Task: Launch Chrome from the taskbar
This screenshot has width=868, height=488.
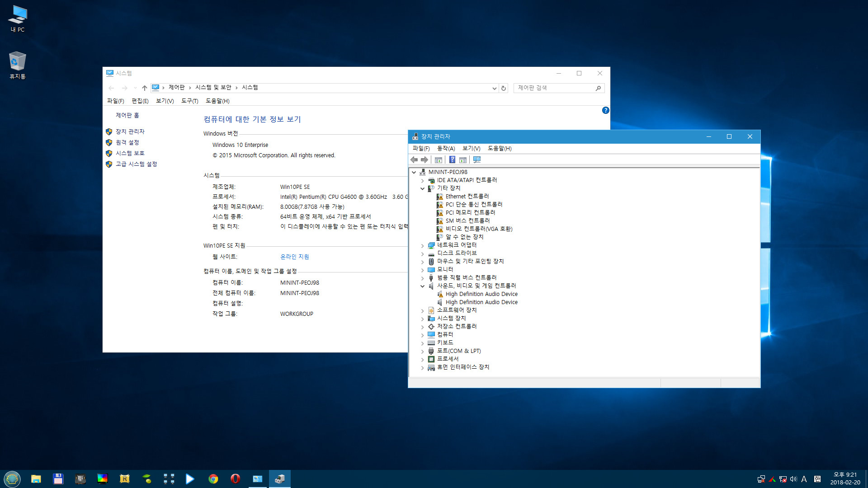Action: click(x=213, y=479)
